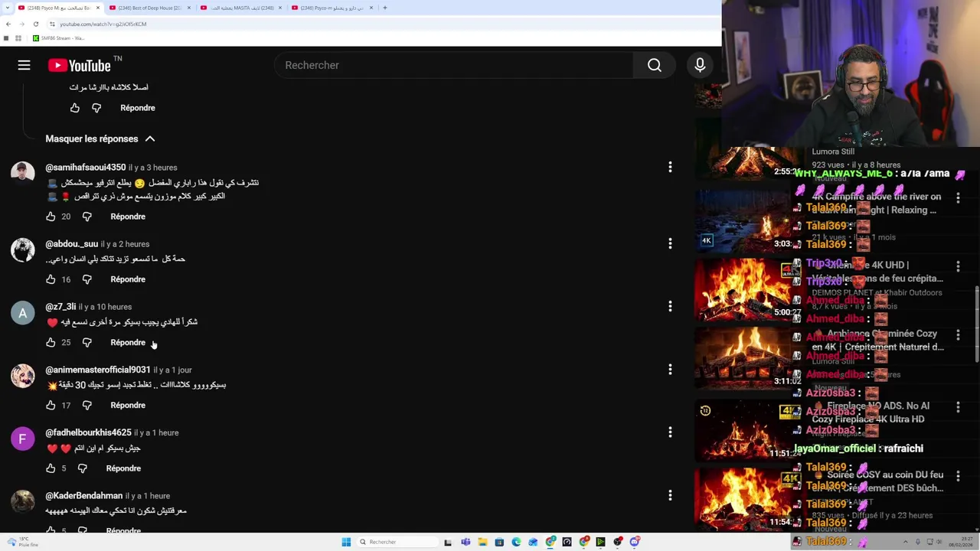Open menu for 4K Campfire river video

(x=958, y=197)
